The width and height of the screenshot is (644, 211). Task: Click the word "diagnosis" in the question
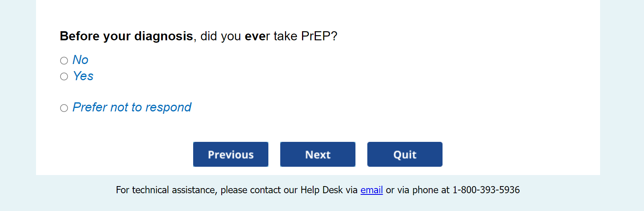(x=163, y=36)
